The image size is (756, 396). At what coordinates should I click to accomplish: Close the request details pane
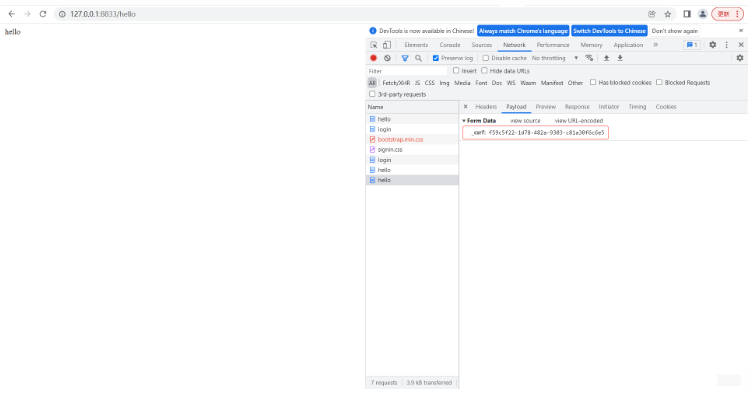(x=465, y=107)
